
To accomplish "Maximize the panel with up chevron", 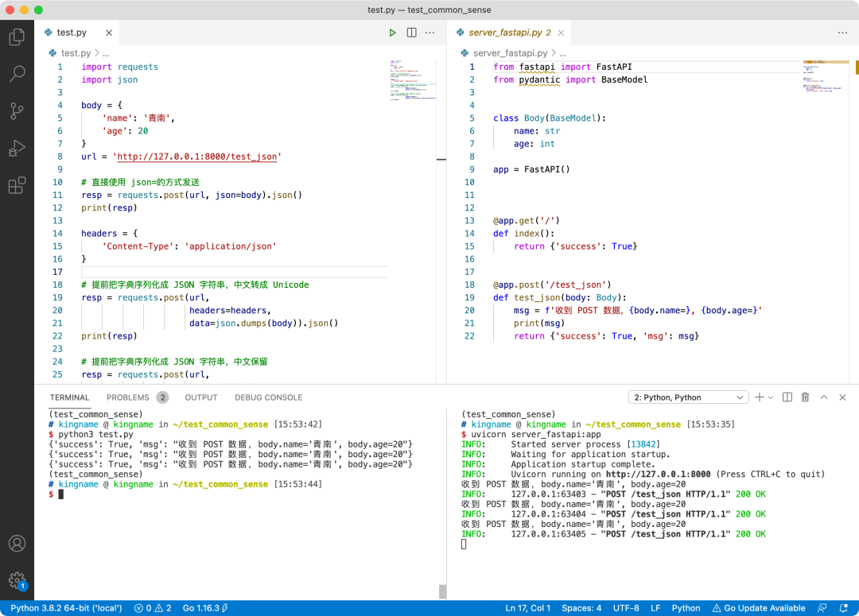I will click(824, 397).
